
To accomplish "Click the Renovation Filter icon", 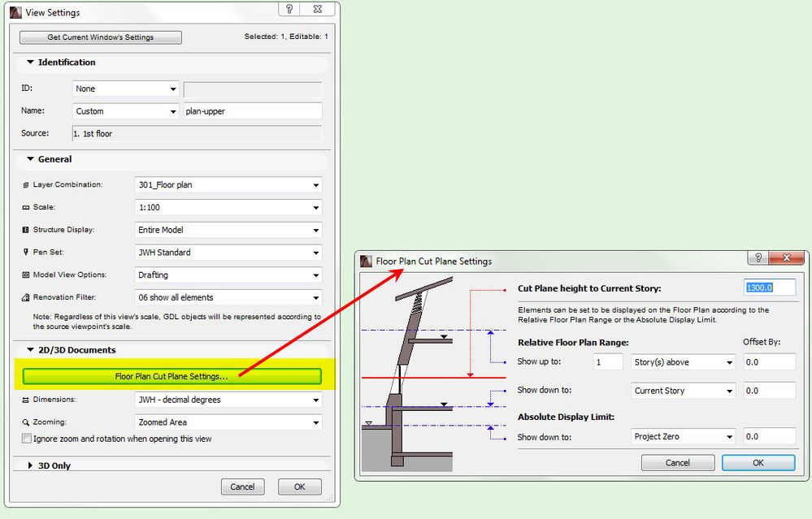I will tap(25, 297).
